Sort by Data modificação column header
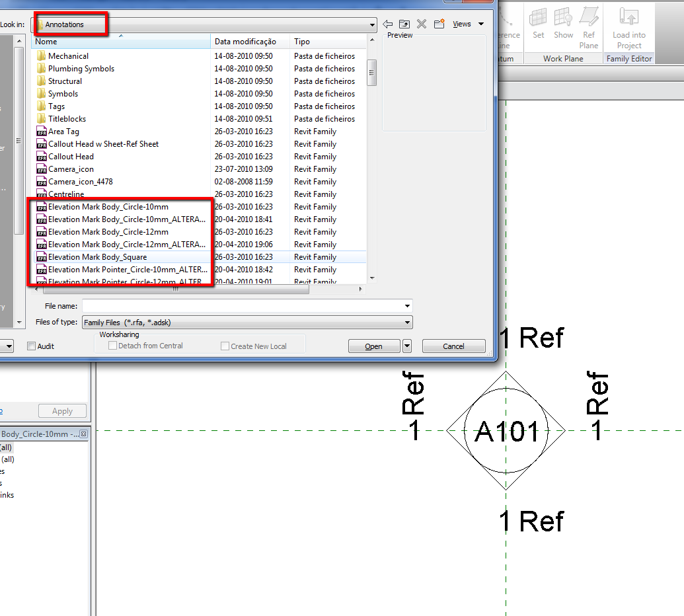Screen dimensions: 684x616 click(250, 42)
